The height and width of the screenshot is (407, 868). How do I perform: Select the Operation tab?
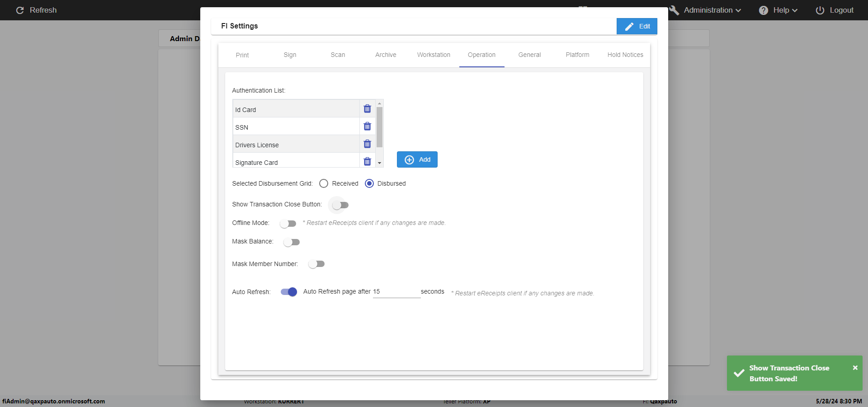481,55
